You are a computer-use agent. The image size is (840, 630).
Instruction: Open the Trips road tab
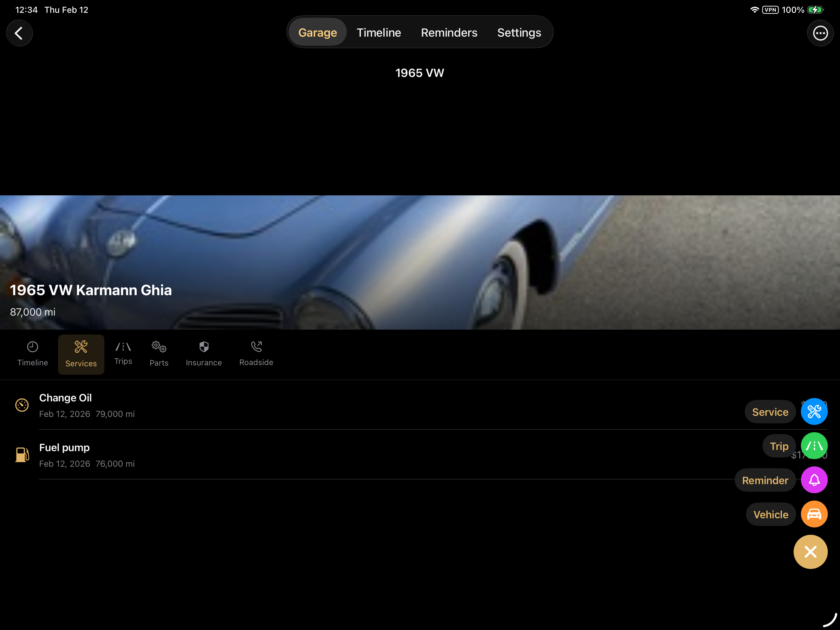pyautogui.click(x=123, y=353)
